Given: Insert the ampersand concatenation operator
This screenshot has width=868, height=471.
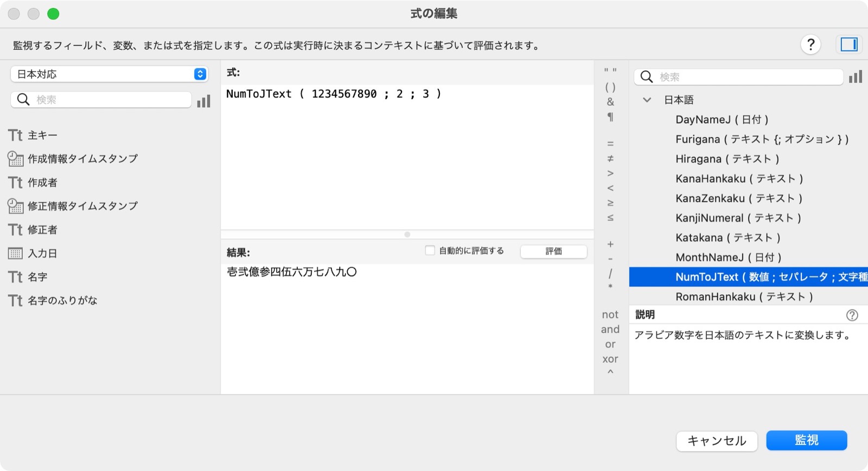Looking at the screenshot, I should point(610,102).
